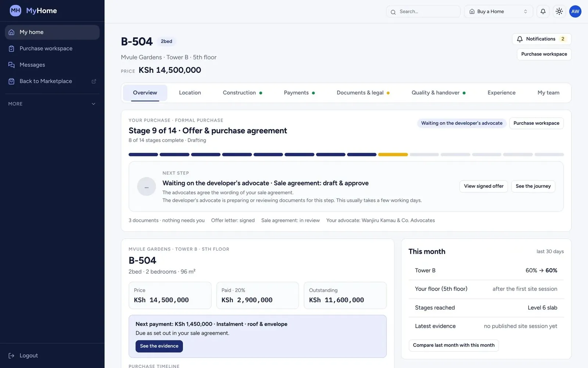Click Compare last month with this month
The width and height of the screenshot is (588, 368).
[453, 345]
